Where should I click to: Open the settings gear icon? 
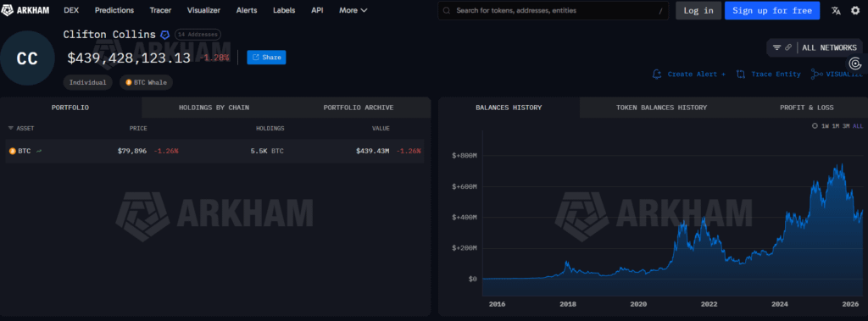tap(855, 10)
